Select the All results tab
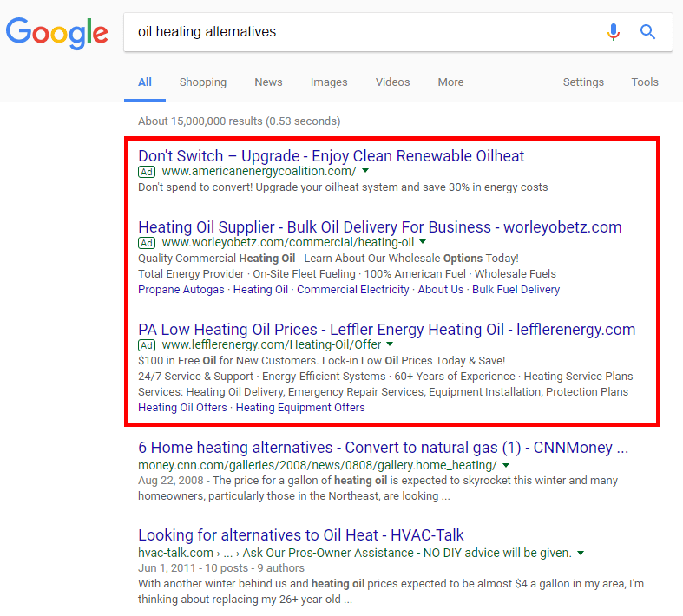 tap(145, 82)
